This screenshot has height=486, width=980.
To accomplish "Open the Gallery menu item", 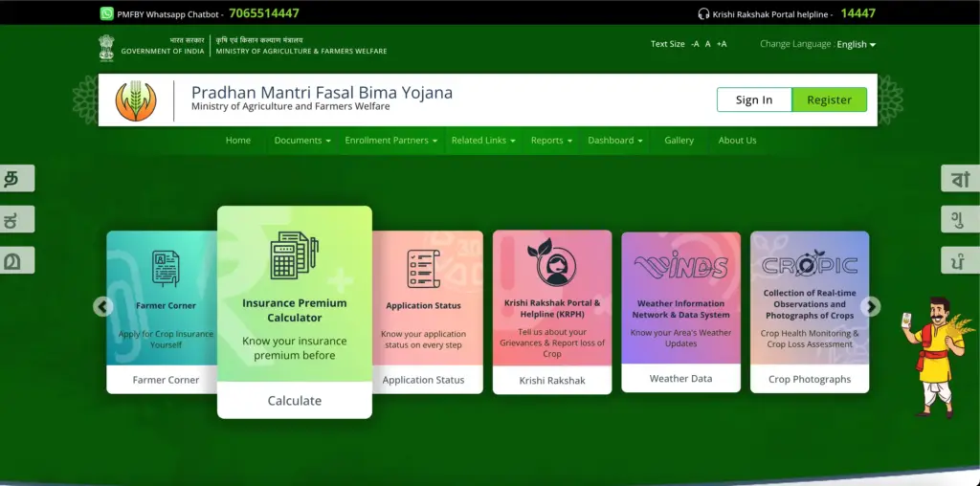I will [x=679, y=141].
